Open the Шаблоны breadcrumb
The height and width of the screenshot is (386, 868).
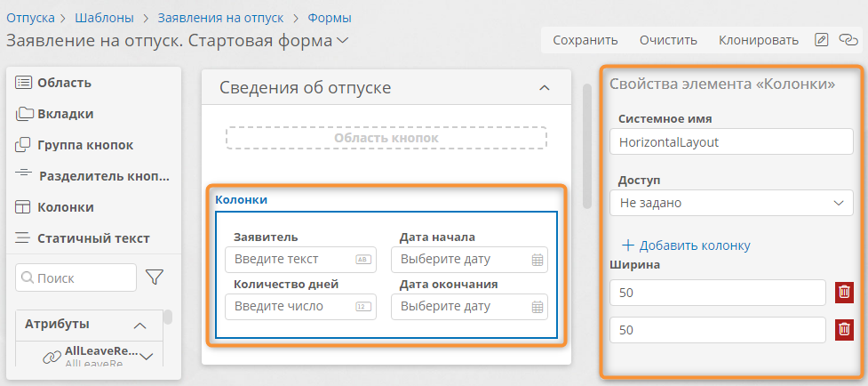pos(105,18)
